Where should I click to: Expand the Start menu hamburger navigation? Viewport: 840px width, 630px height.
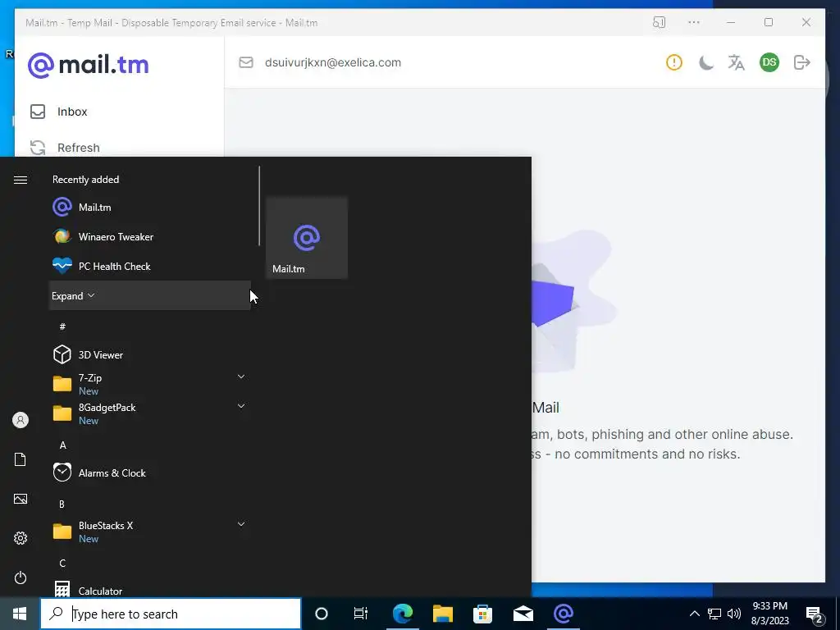coord(21,180)
